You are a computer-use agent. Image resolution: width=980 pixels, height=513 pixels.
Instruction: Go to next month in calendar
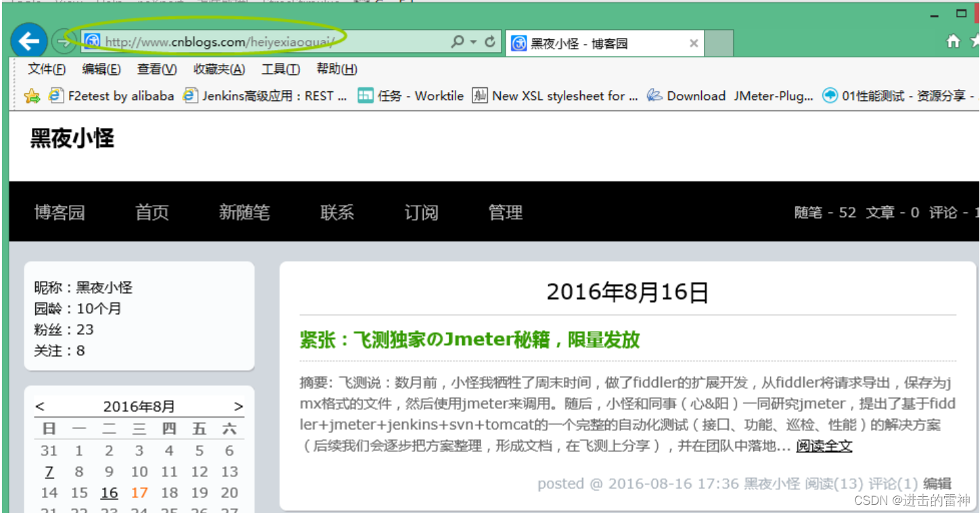[x=238, y=407]
